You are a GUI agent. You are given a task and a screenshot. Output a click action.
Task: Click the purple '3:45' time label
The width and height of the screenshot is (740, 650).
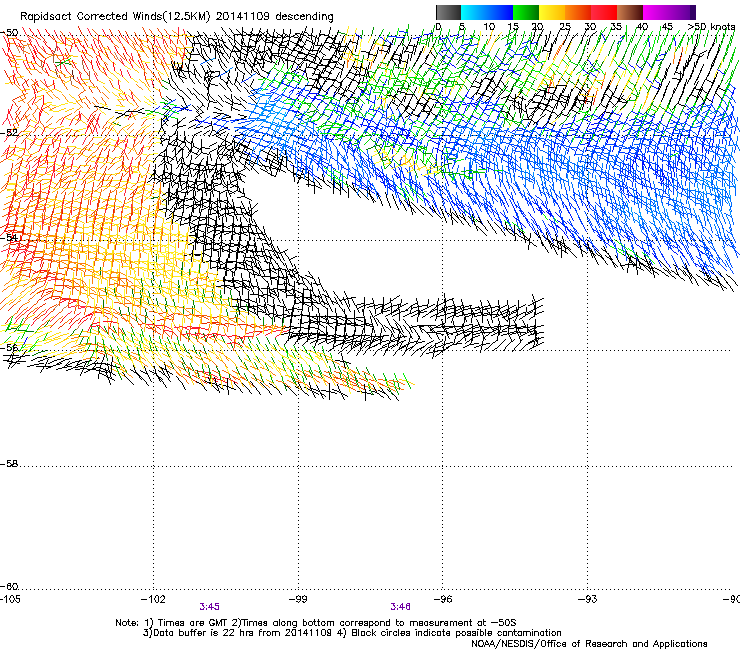tap(210, 607)
